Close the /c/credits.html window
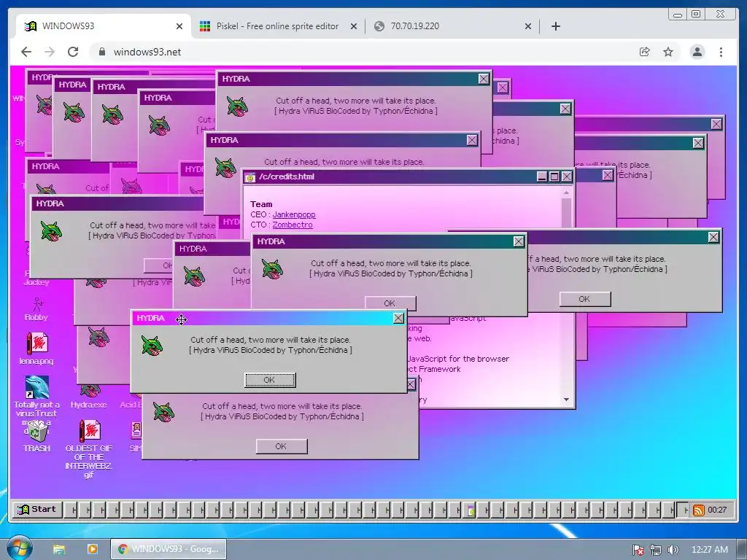 (566, 176)
